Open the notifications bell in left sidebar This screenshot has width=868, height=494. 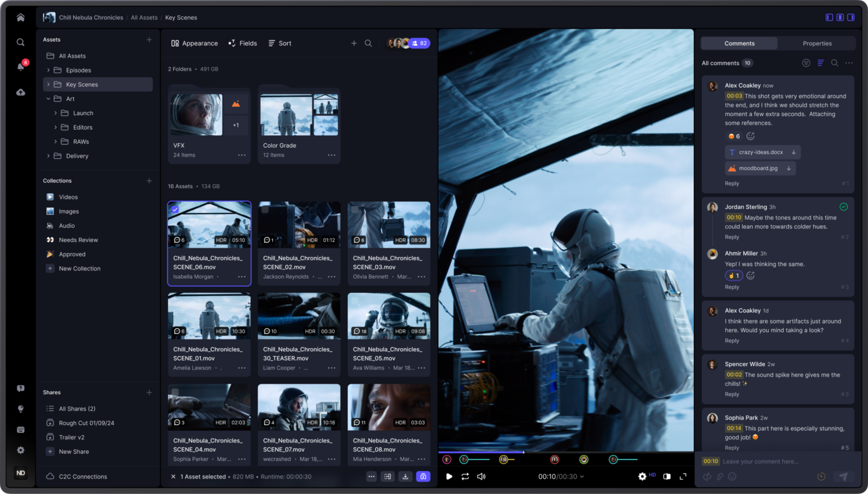pos(20,67)
